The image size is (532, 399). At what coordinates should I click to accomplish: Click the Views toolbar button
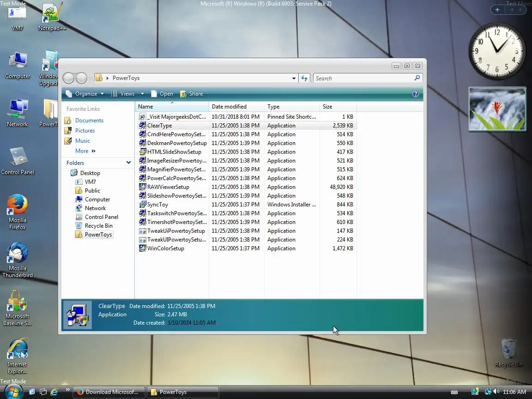click(123, 94)
